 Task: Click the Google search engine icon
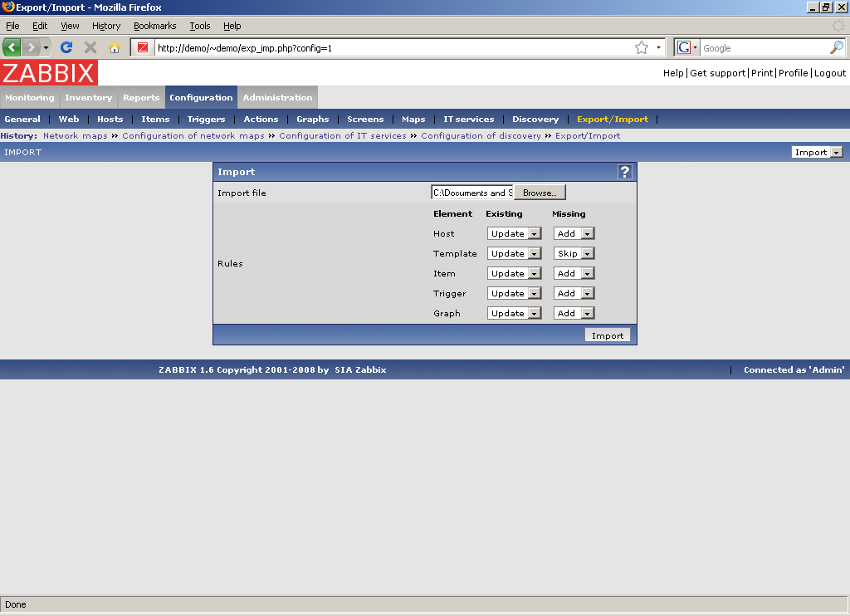684,47
